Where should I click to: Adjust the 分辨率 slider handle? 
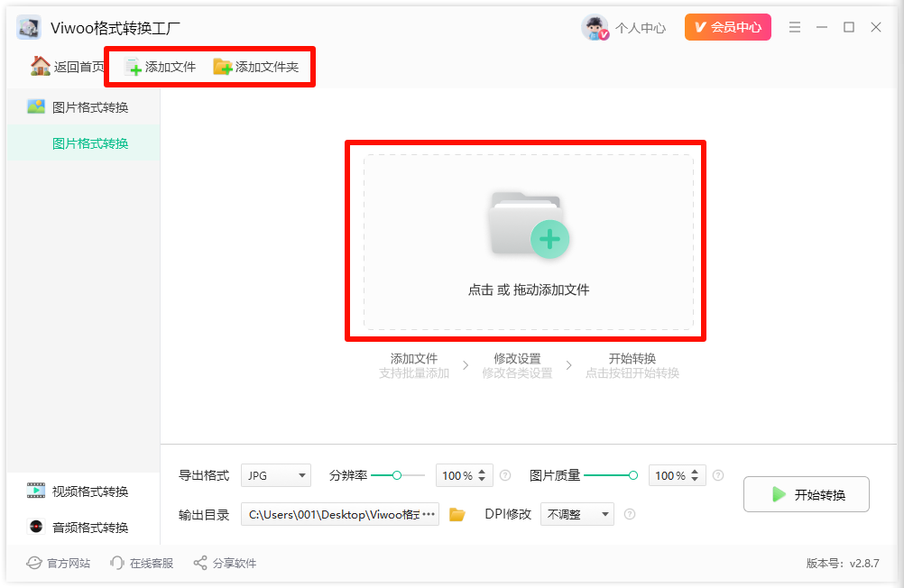[397, 475]
